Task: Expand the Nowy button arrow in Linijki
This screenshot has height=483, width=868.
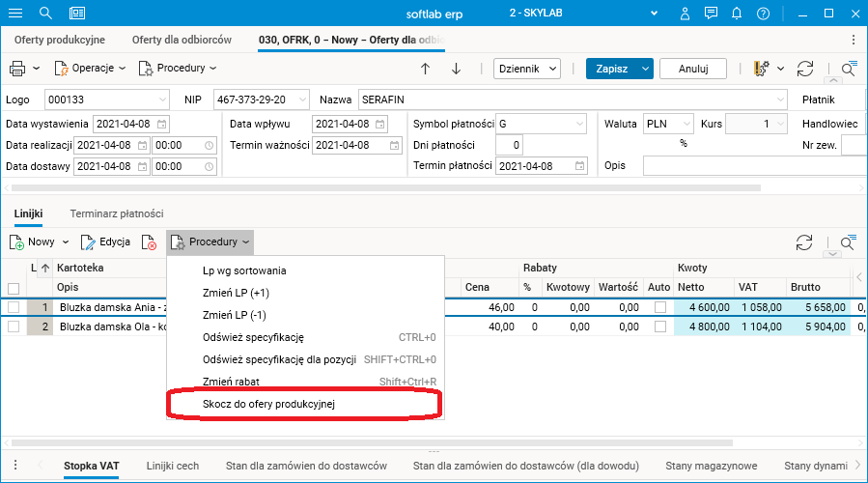Action: click(66, 242)
